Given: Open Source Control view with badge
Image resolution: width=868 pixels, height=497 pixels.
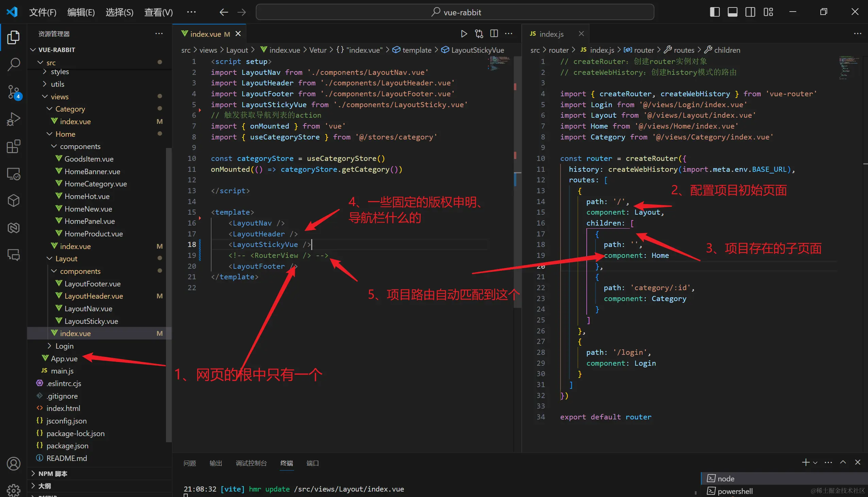Looking at the screenshot, I should pyautogui.click(x=13, y=92).
